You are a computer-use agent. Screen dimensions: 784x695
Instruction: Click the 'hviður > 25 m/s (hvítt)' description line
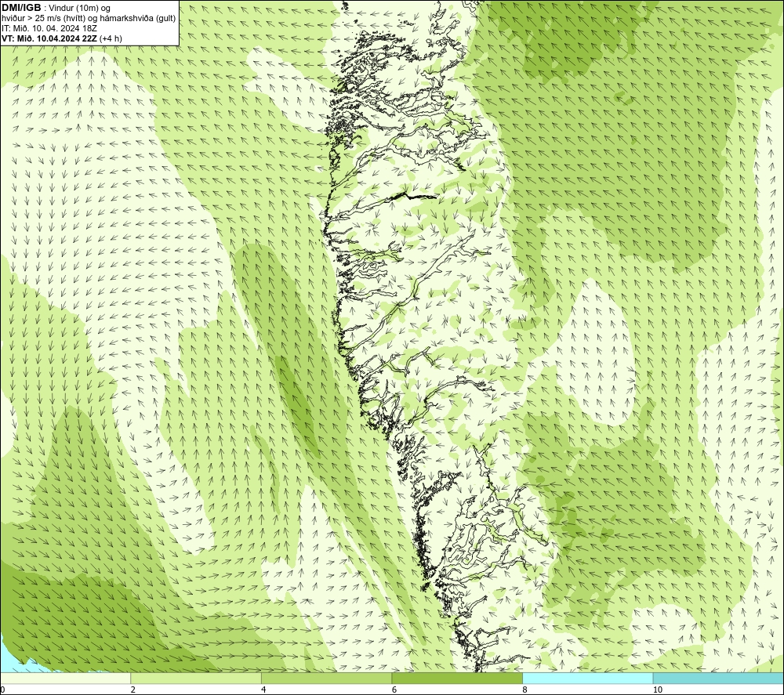[89, 18]
